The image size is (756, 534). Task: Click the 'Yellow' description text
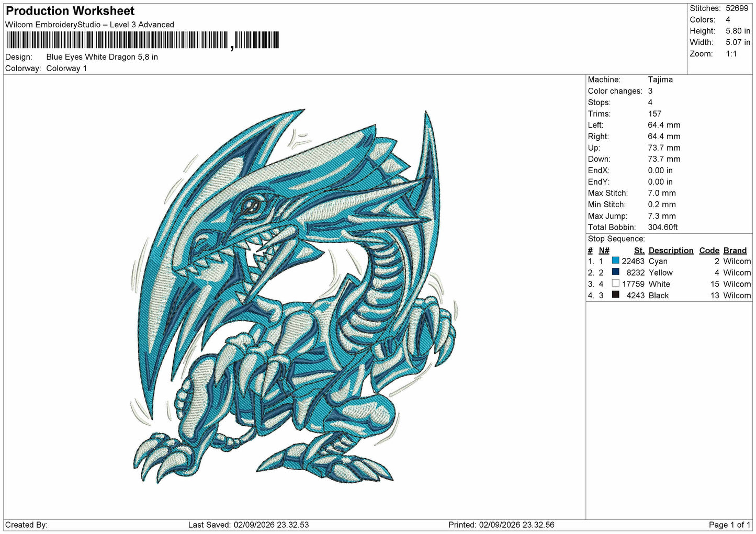[660, 272]
